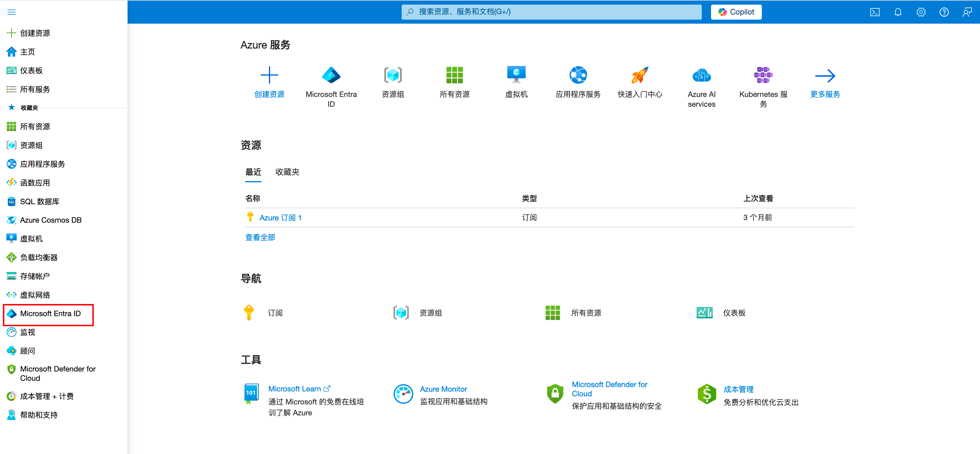Viewport: 980px width, 454px height.
Task: Open Azure Monitor tool link
Action: 443,389
